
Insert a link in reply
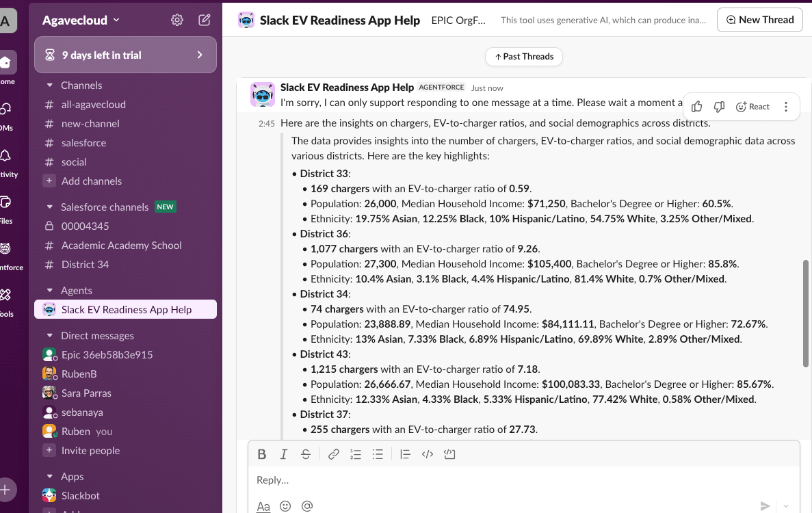click(334, 454)
